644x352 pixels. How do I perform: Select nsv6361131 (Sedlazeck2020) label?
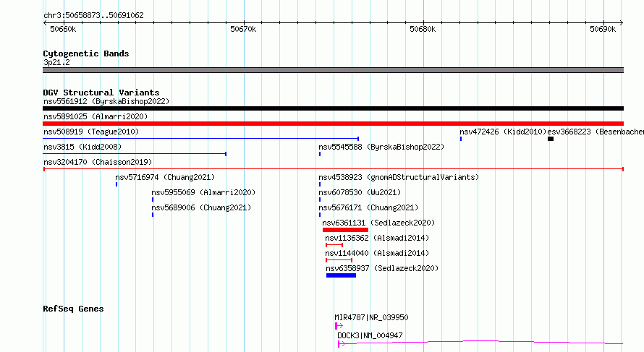(x=378, y=223)
